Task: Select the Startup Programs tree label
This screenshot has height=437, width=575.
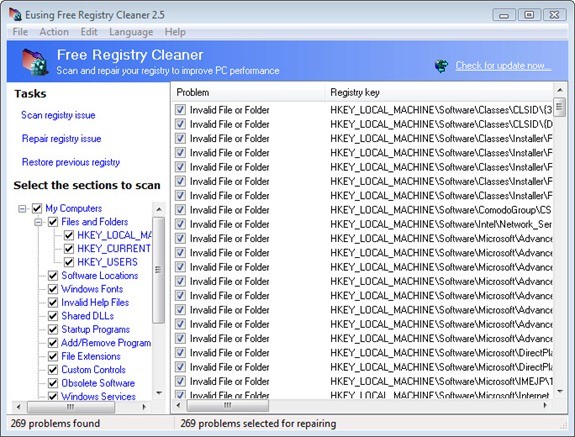Action: coord(96,329)
